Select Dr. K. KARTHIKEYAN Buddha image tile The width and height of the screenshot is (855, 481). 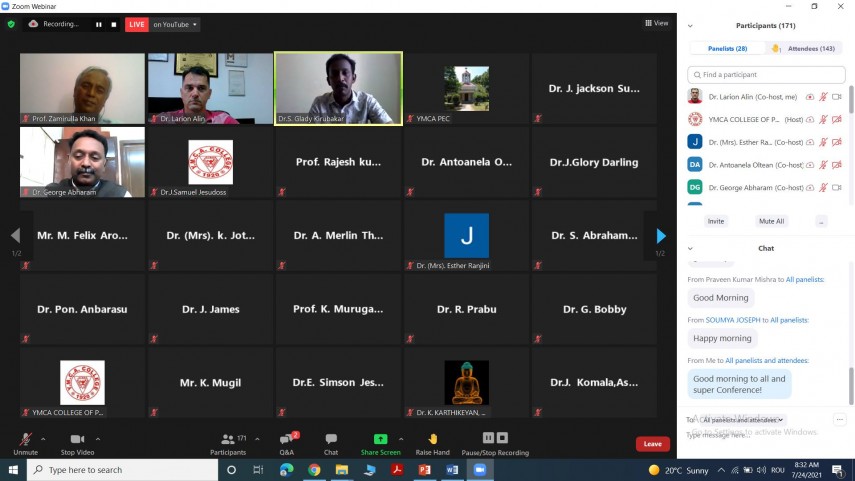pyautogui.click(x=466, y=382)
